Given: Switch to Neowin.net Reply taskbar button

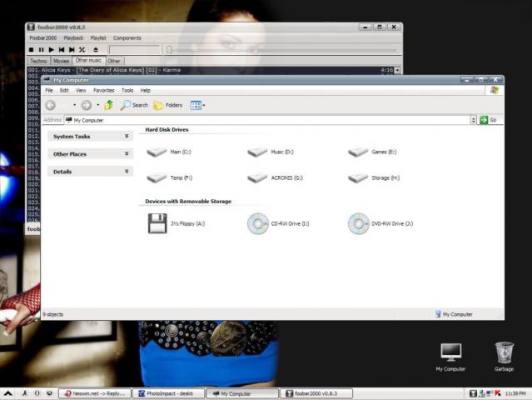Looking at the screenshot, I should pyautogui.click(x=95, y=393).
